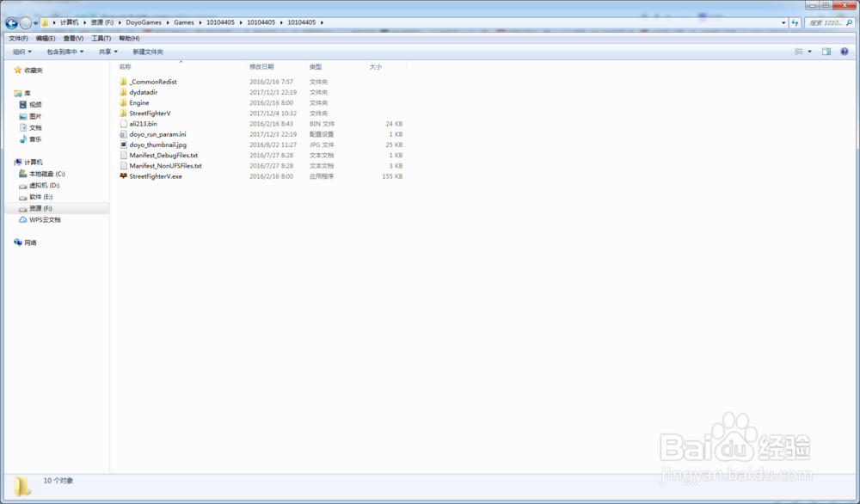This screenshot has height=504, width=860.
Task: Click the help question mark icon
Action: [845, 52]
